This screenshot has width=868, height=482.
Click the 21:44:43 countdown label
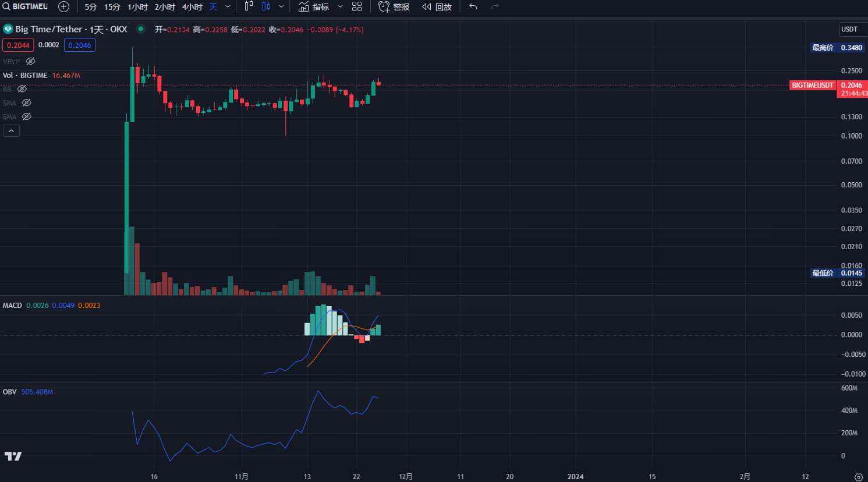(x=853, y=93)
